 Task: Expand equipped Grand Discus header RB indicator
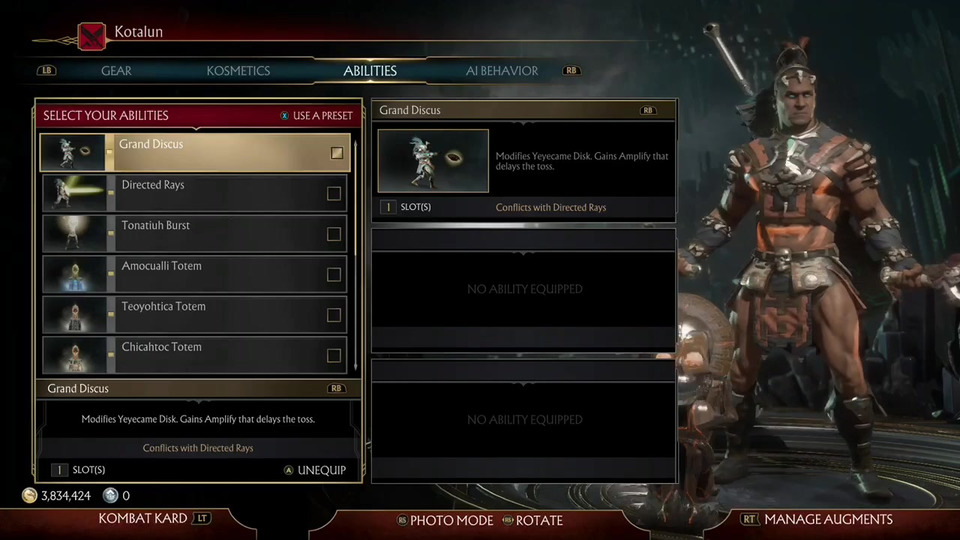(x=648, y=110)
